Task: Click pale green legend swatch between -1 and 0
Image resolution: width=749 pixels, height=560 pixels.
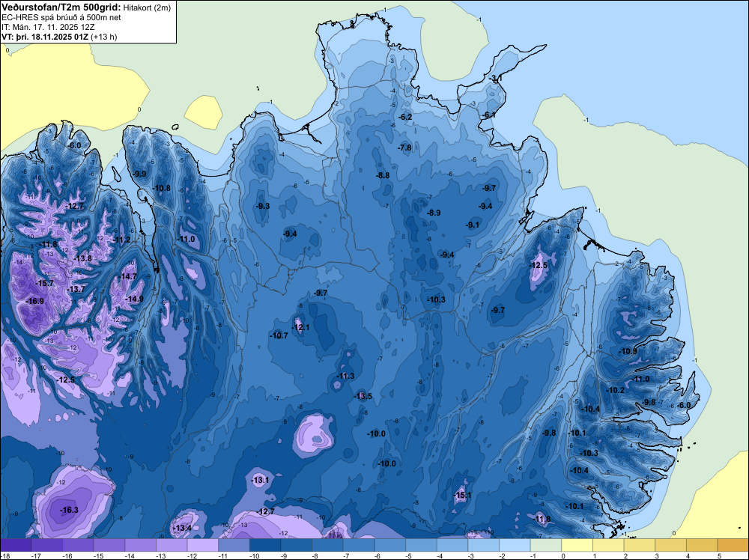Action: click(546, 545)
